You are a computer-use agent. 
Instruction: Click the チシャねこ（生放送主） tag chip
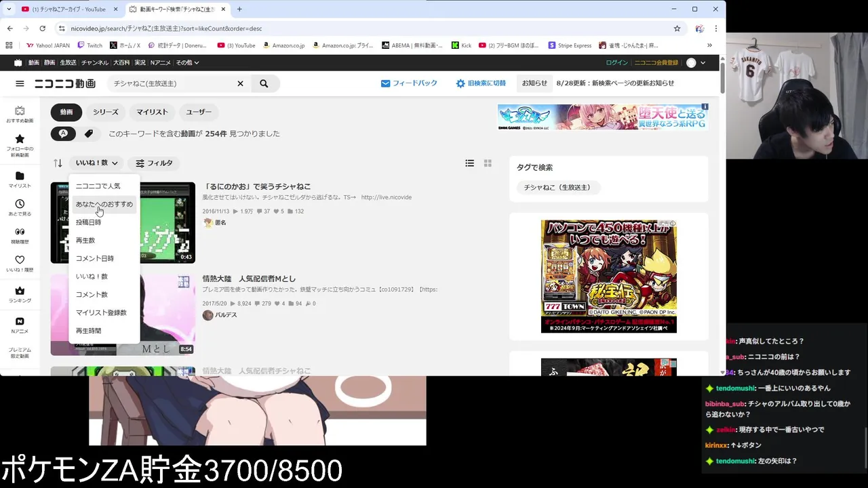coord(558,187)
